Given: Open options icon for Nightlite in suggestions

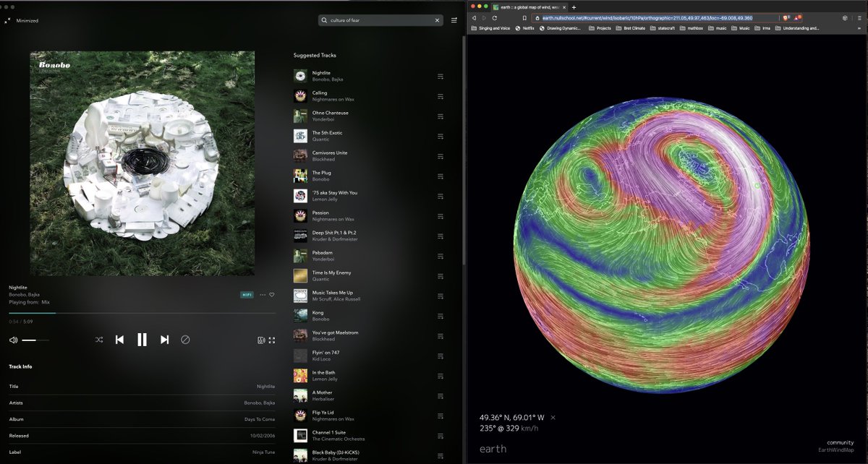Looking at the screenshot, I should (x=441, y=76).
